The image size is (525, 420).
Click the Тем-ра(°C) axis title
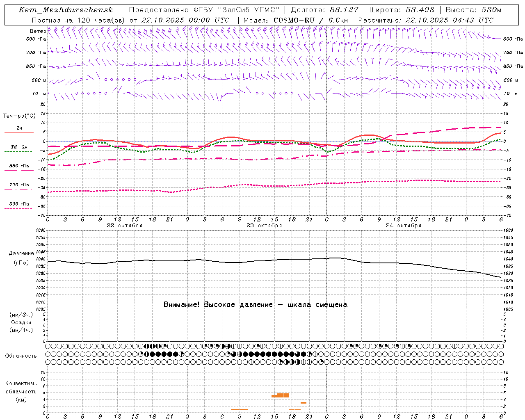point(19,116)
